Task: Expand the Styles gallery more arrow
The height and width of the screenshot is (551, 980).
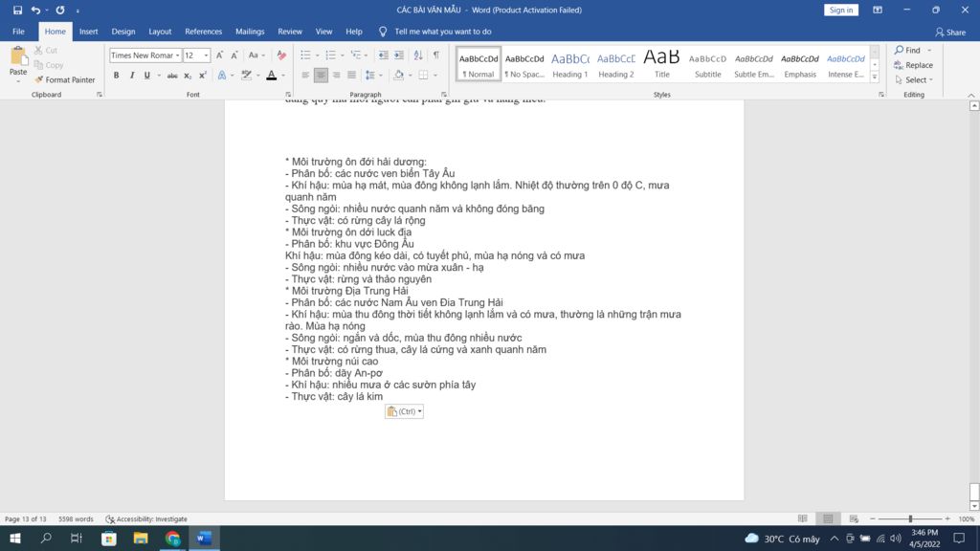Action: coord(875,77)
